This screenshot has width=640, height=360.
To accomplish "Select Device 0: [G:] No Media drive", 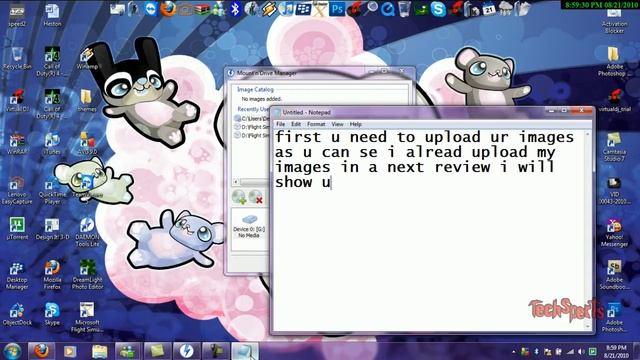I will (249, 227).
